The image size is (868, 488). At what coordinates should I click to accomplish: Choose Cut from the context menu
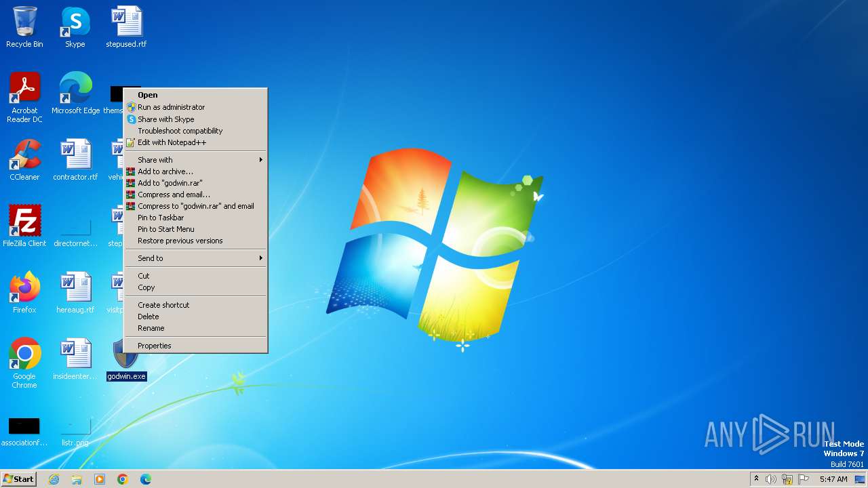(x=195, y=276)
